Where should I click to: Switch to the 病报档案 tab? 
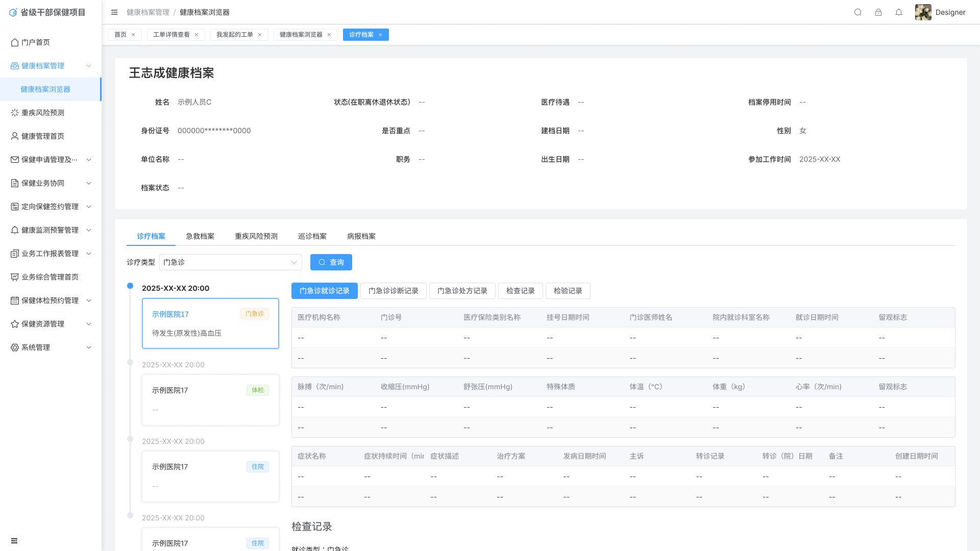click(x=361, y=236)
